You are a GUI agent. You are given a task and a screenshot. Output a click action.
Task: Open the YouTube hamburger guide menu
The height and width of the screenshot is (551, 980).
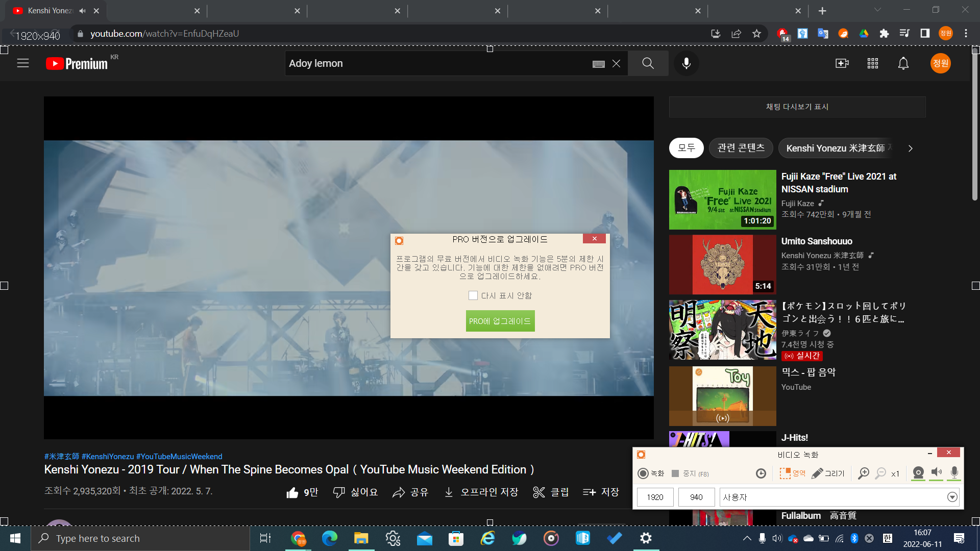[x=23, y=63]
